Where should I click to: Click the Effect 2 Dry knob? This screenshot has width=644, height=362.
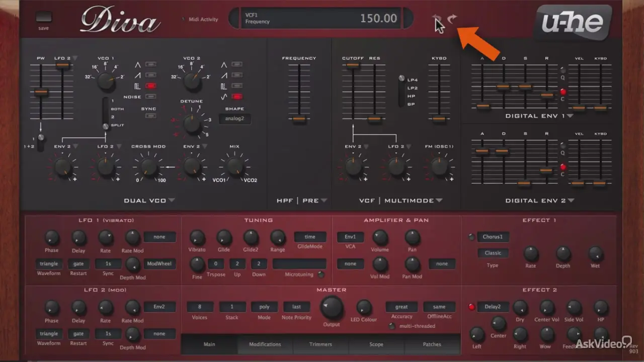point(520,308)
